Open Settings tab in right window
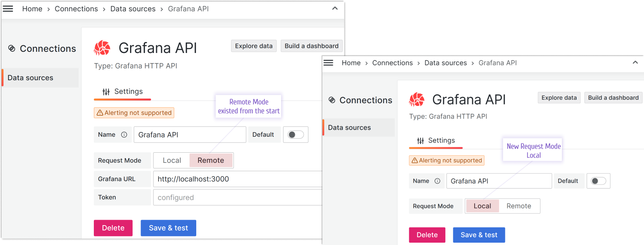 click(436, 141)
